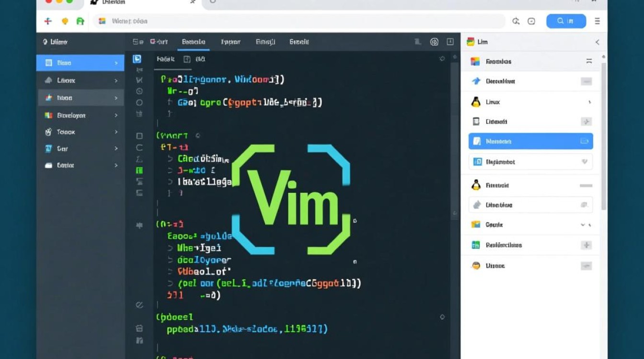
Task: Close the open browser tab
Action: (x=193, y=2)
